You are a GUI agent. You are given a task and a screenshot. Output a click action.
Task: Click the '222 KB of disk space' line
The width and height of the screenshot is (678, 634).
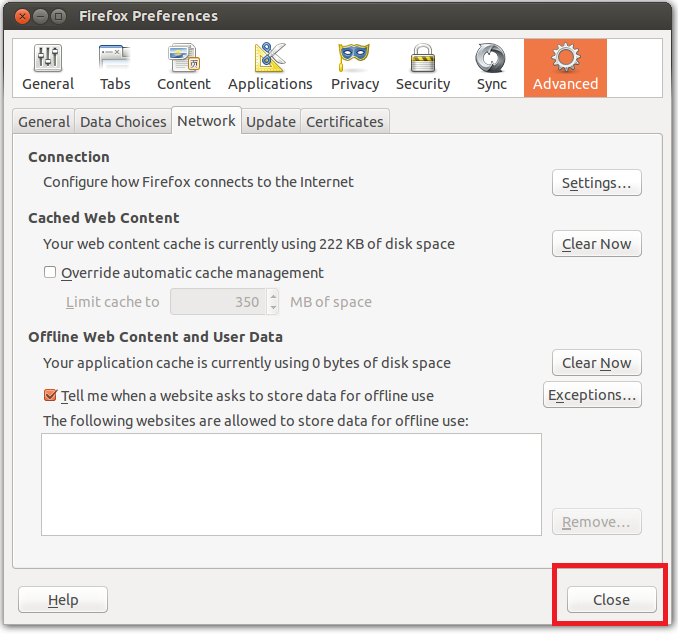[x=249, y=244]
